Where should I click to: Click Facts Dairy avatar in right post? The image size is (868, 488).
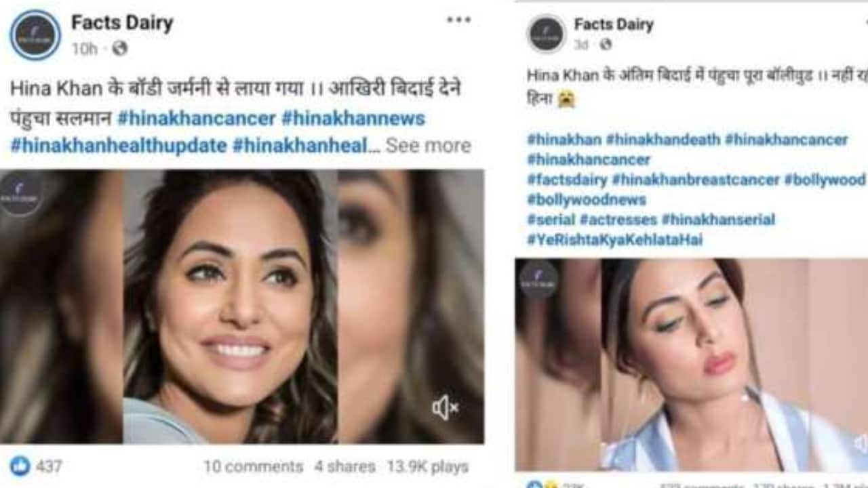[x=547, y=34]
